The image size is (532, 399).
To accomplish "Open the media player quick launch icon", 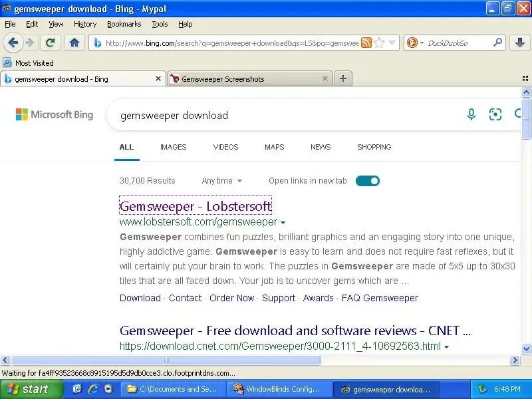I will coord(108,389).
